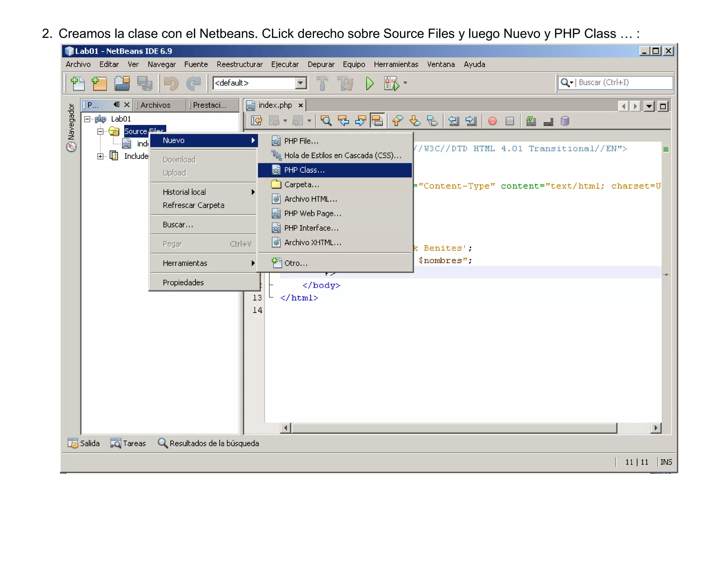Click the Previous Bookmark icon

click(x=397, y=121)
